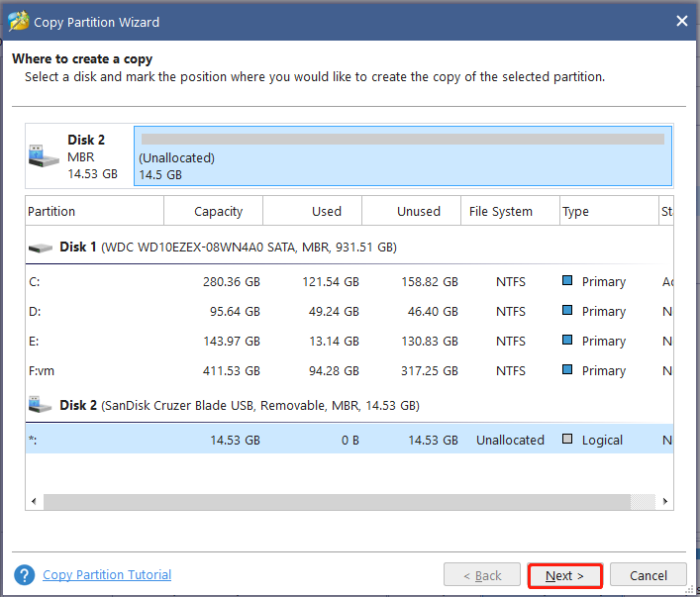Click the NTFS cell in the C: row

[511, 282]
